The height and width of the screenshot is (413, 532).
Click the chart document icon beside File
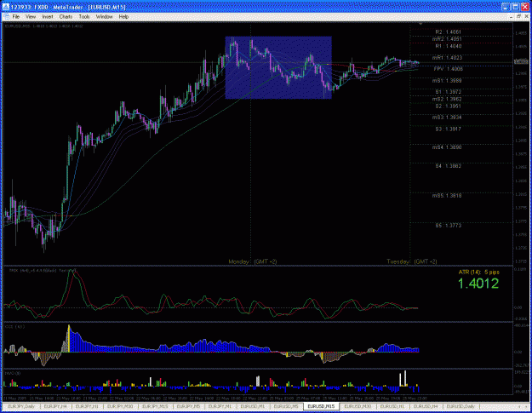click(6, 17)
